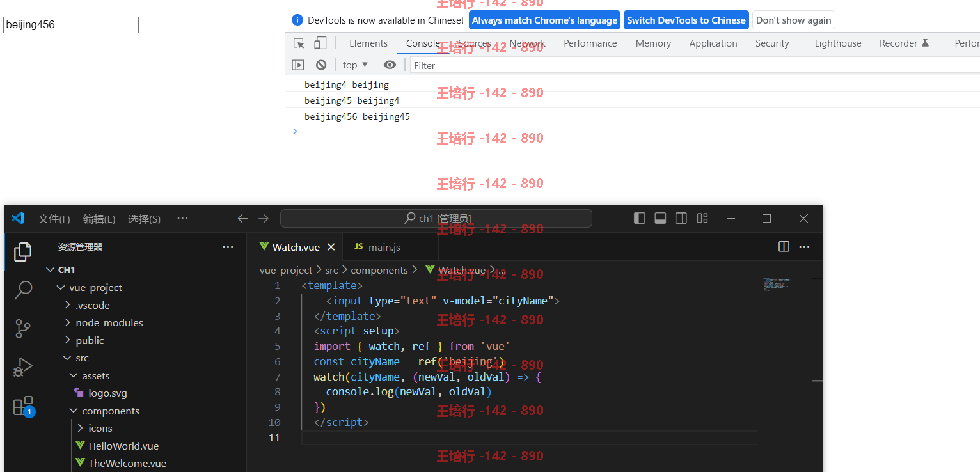Toggle the device toolbar icon in DevTools

pos(320,43)
